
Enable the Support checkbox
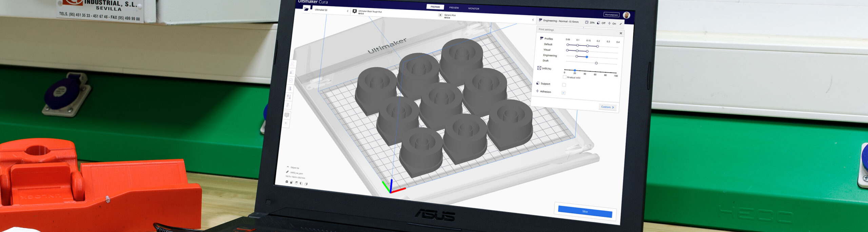564,85
